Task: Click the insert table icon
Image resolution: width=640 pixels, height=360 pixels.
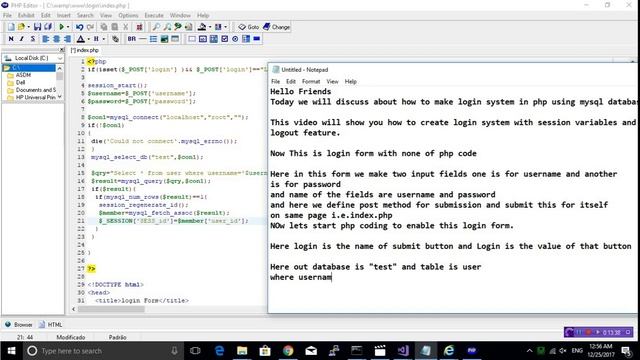Action: tap(175, 39)
